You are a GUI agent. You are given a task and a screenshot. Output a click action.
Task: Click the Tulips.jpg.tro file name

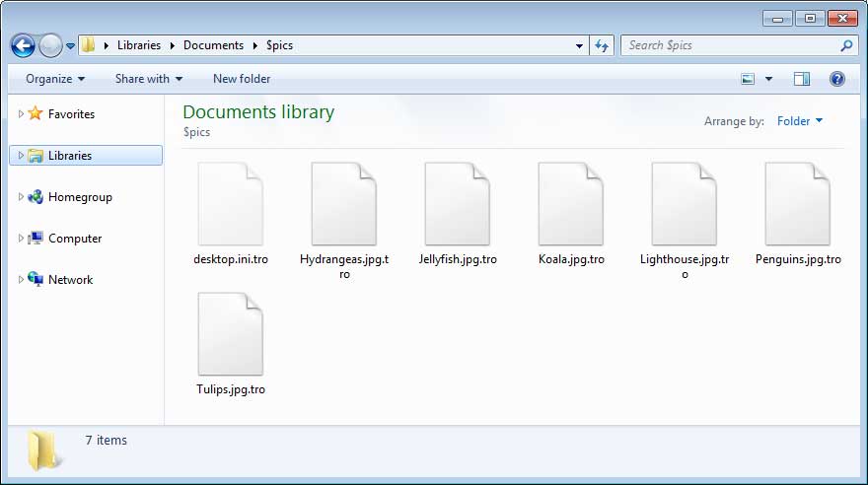(231, 389)
